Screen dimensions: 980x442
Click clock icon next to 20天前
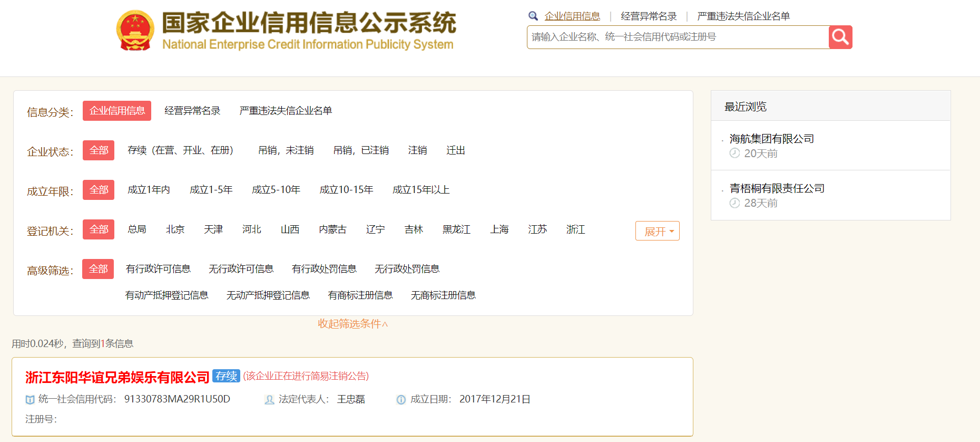tap(734, 153)
